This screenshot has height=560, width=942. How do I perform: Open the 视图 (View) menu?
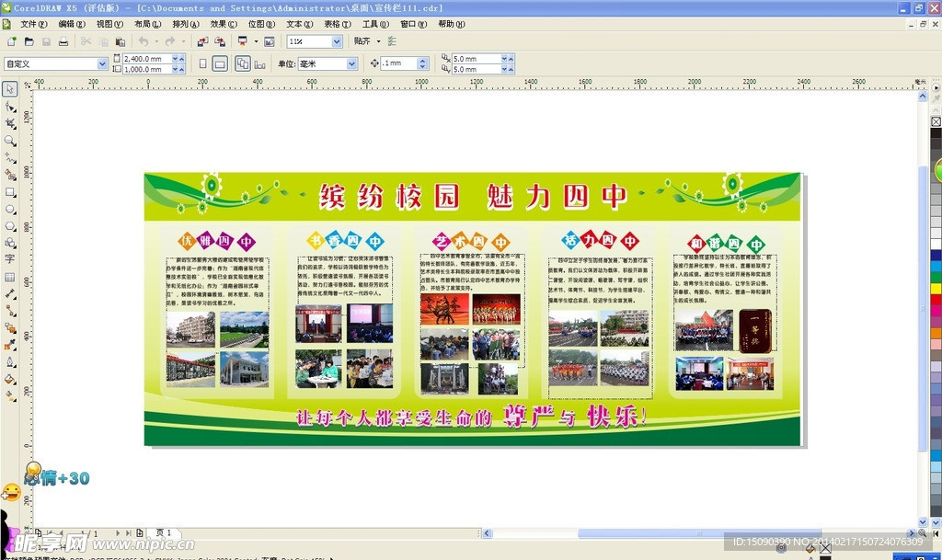(109, 24)
